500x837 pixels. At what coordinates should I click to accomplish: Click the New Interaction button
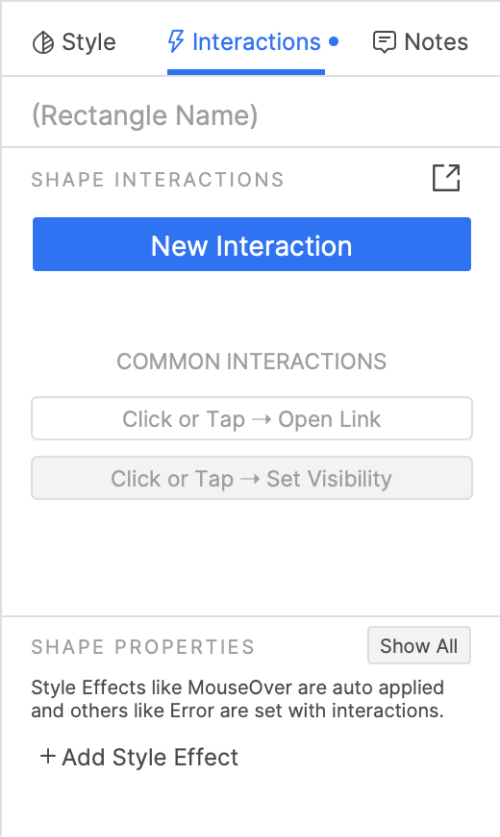coord(252,244)
